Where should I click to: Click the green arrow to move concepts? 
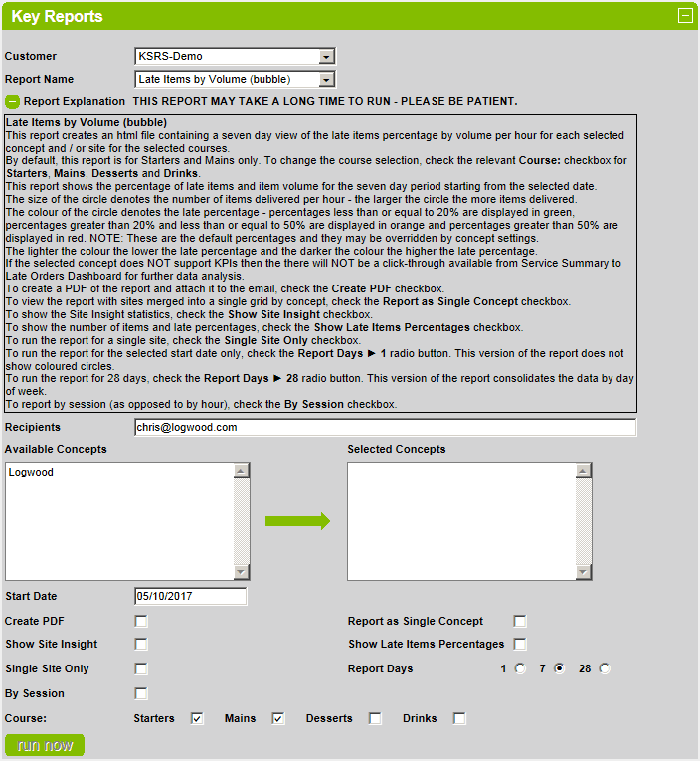coord(297,520)
